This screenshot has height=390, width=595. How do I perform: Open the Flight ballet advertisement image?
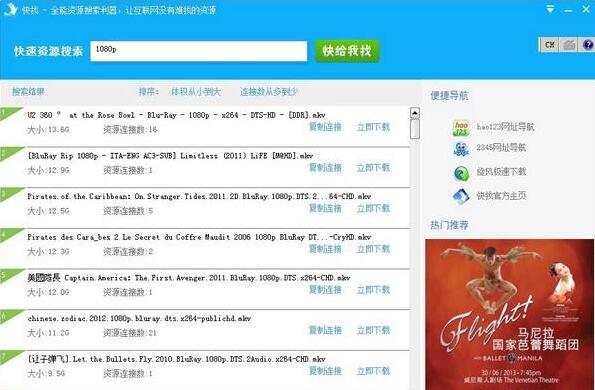[509, 314]
